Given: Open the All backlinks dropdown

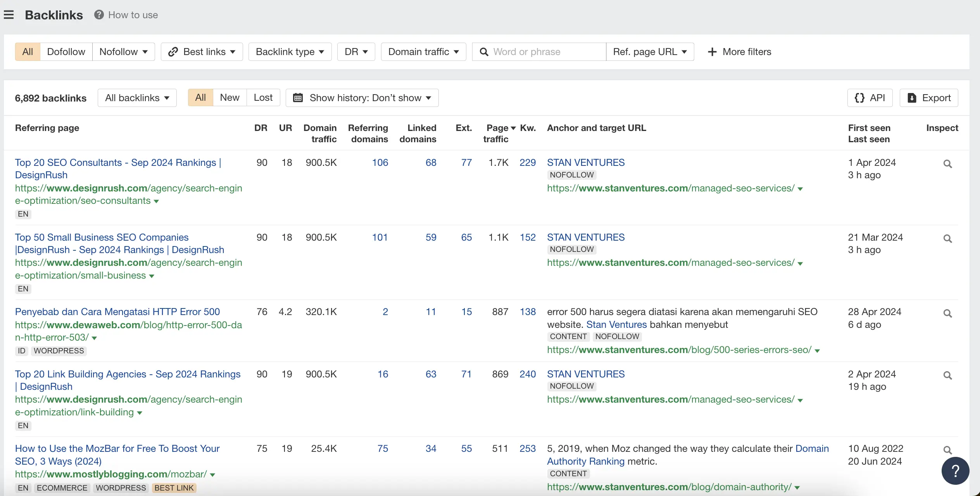Looking at the screenshot, I should pyautogui.click(x=137, y=98).
